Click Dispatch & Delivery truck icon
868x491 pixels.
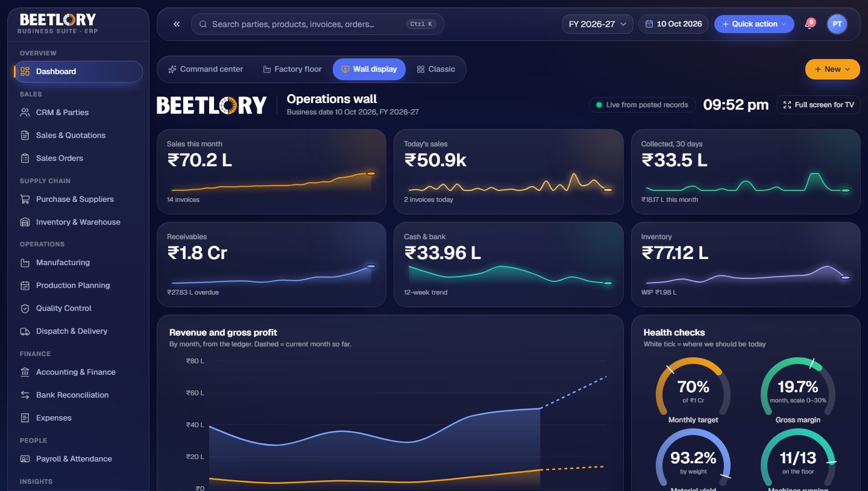click(25, 331)
